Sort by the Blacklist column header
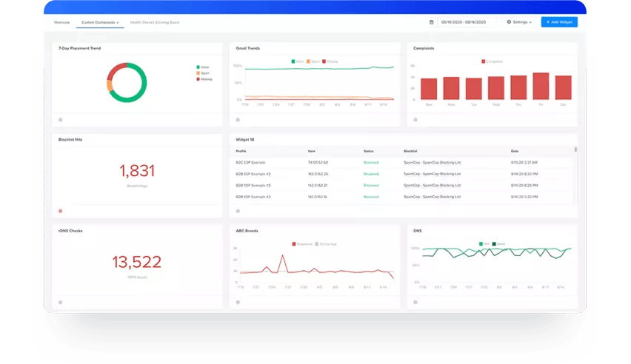 (410, 151)
